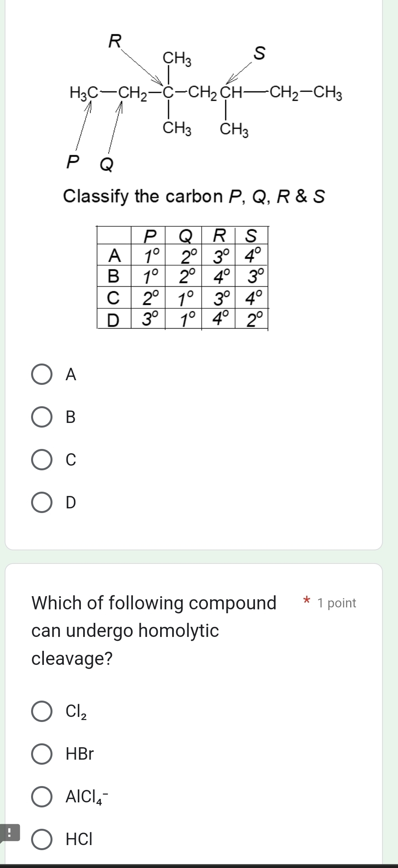
Task: Pick the AlCl₄⁻ radio button
Action: point(42,797)
